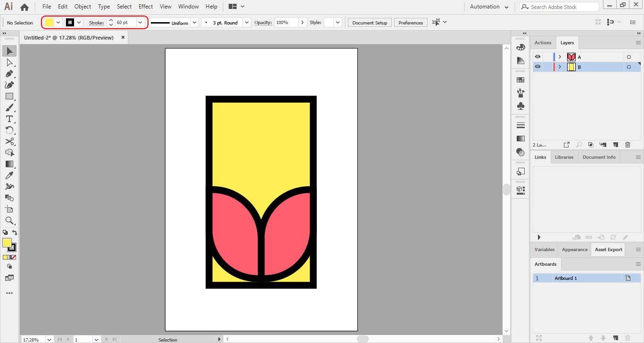Open fill color dropdown arrow
Image resolution: width=644 pixels, height=343 pixels.
pyautogui.click(x=58, y=23)
